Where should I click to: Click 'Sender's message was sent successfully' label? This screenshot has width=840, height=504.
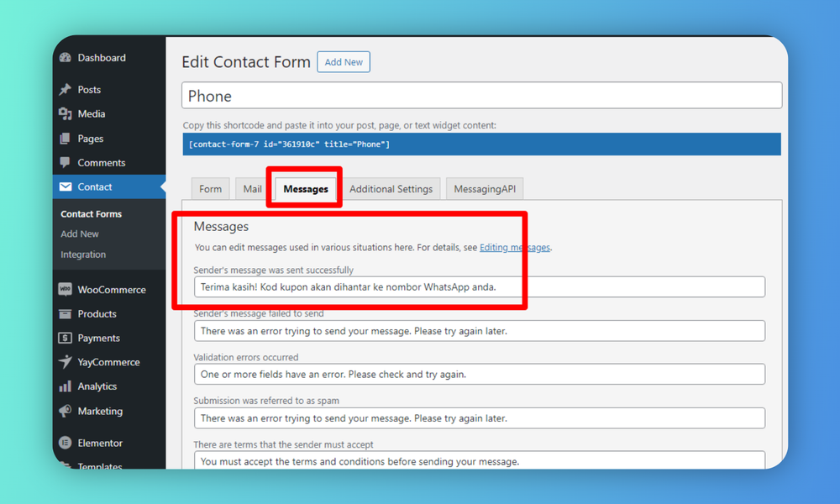[273, 270]
